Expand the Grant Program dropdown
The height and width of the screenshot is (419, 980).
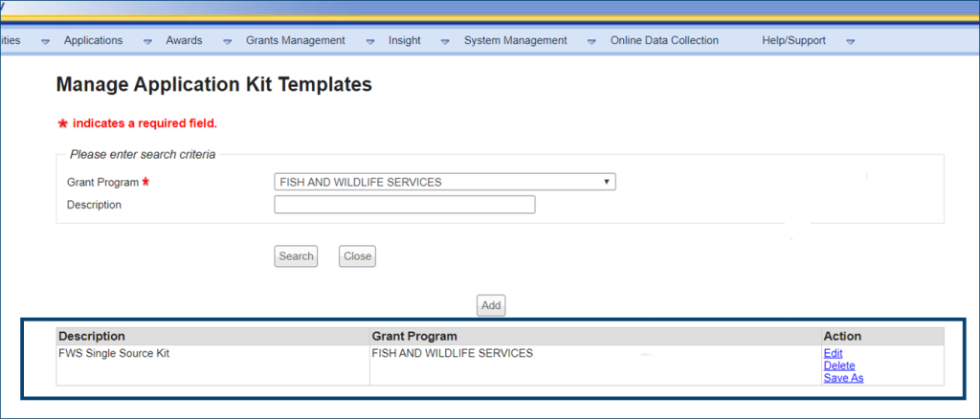(444, 182)
